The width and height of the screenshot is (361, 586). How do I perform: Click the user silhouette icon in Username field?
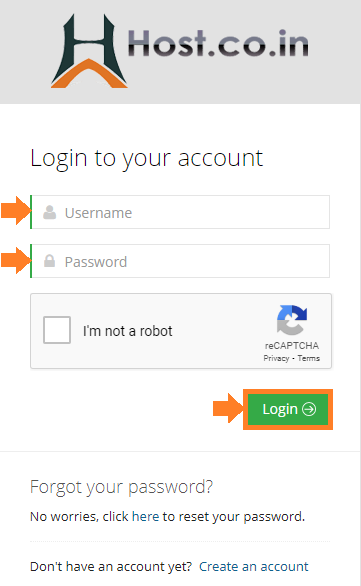pos(49,212)
